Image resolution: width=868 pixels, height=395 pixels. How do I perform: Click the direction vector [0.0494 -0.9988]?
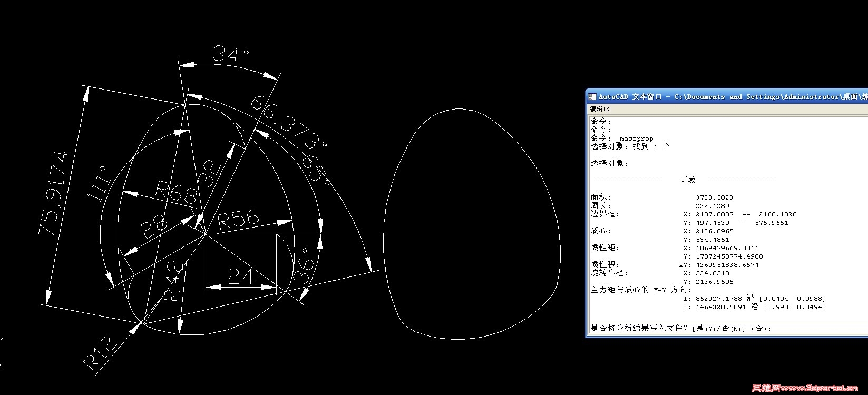click(x=792, y=299)
